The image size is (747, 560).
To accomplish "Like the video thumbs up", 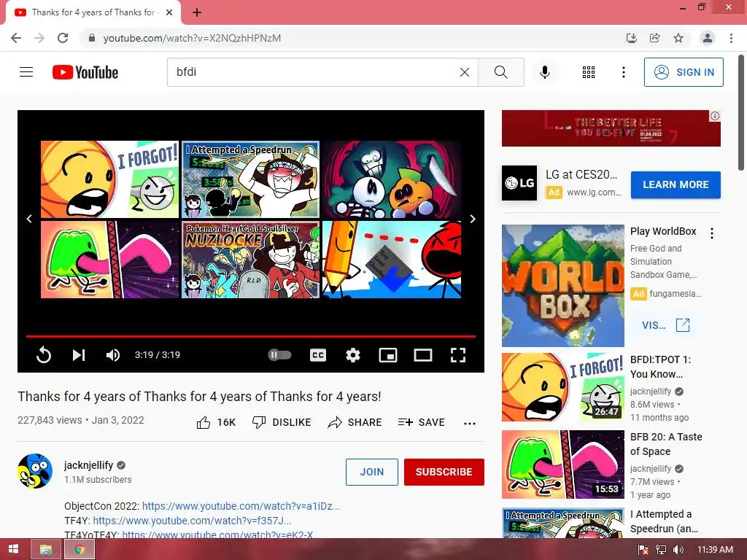I will click(x=216, y=422).
